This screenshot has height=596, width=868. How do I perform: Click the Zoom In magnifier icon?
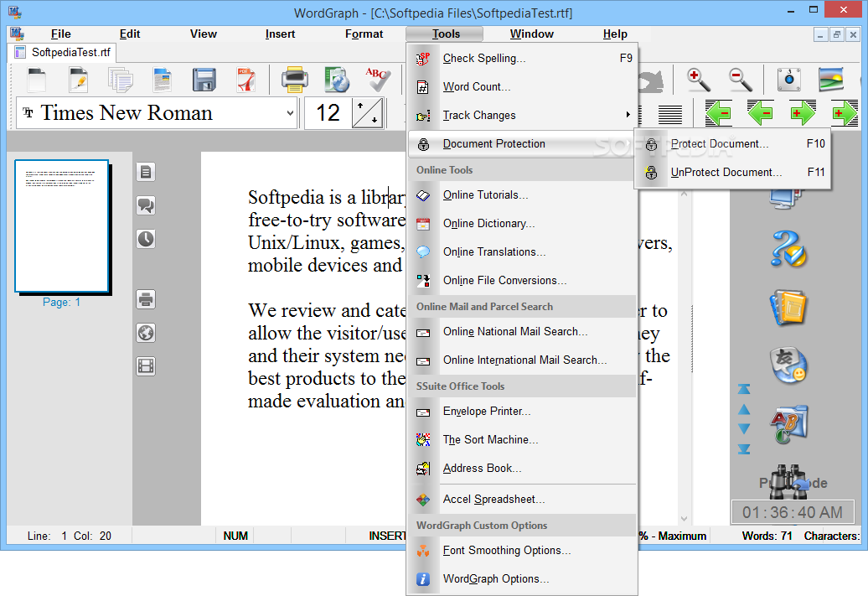(x=699, y=79)
